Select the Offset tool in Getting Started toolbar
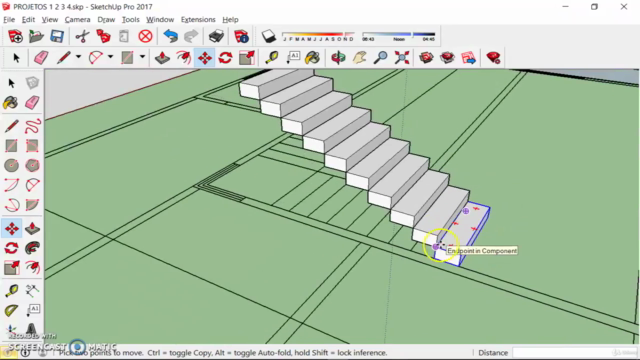This screenshot has width=640, height=360. 184,58
